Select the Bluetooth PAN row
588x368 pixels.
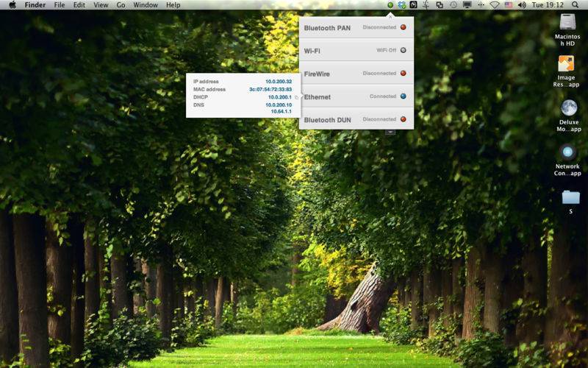356,27
